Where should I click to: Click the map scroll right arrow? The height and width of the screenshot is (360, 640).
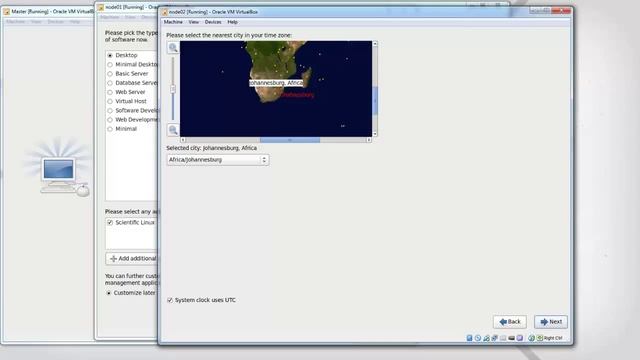point(369,140)
